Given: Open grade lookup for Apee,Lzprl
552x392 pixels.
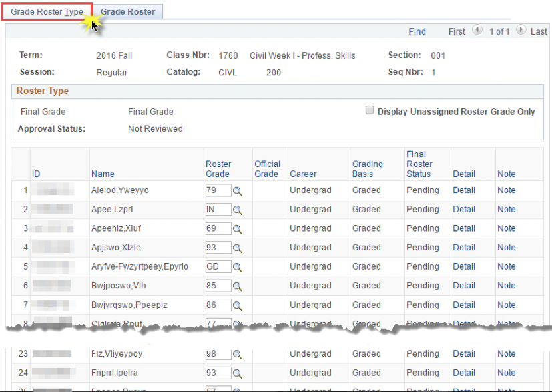Looking at the screenshot, I should (237, 210).
